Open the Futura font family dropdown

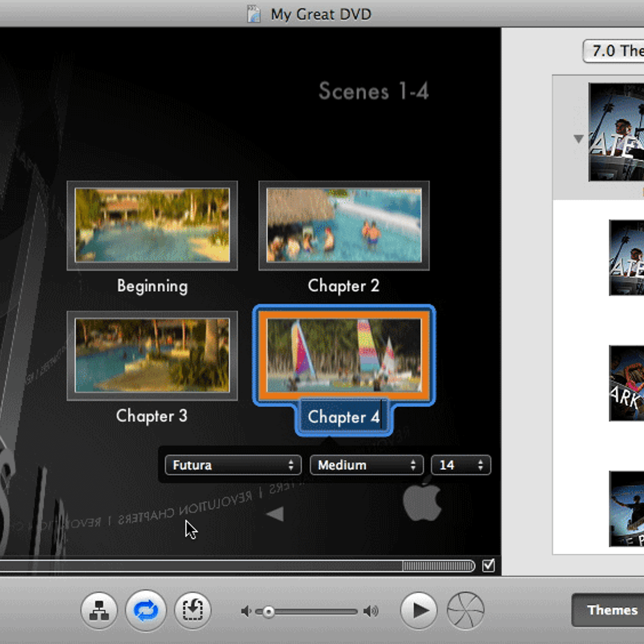tap(233, 465)
